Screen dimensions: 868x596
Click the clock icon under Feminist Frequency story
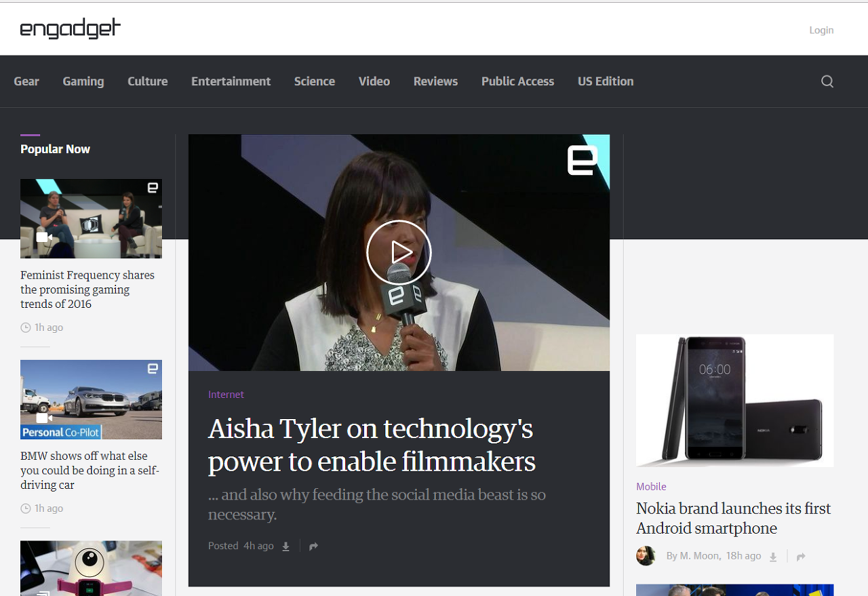pos(26,327)
